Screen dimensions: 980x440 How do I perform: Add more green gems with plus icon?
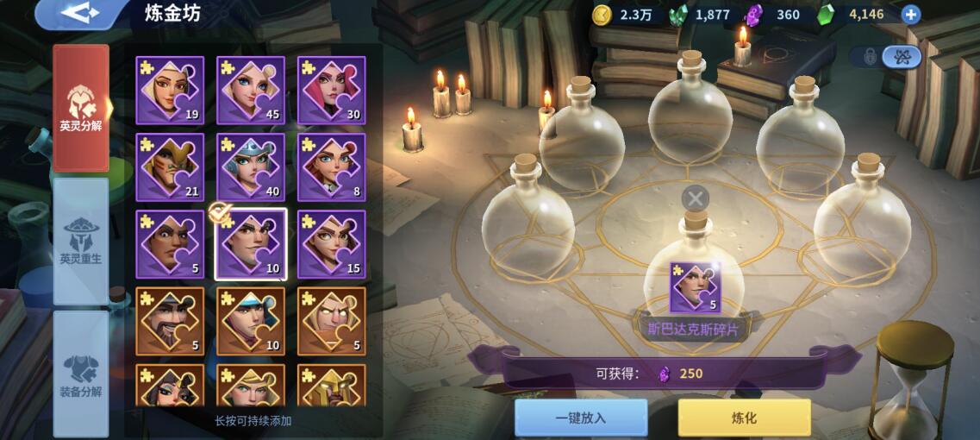911,14
